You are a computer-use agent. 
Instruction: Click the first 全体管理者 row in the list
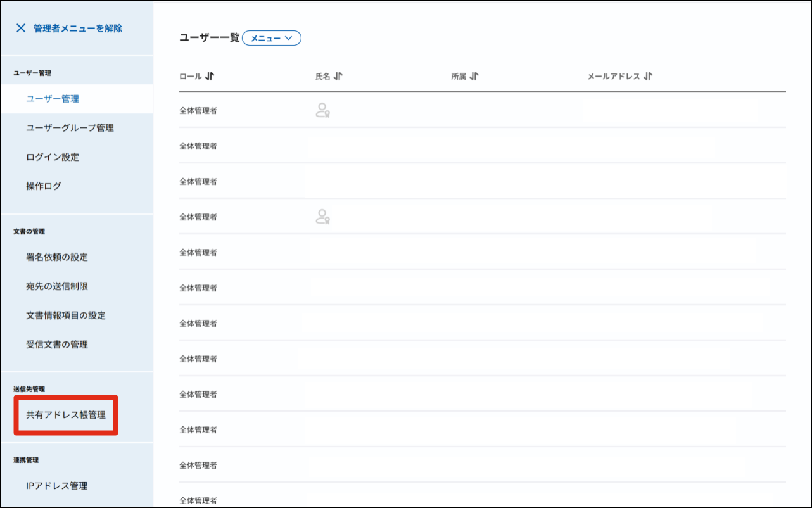click(x=198, y=111)
